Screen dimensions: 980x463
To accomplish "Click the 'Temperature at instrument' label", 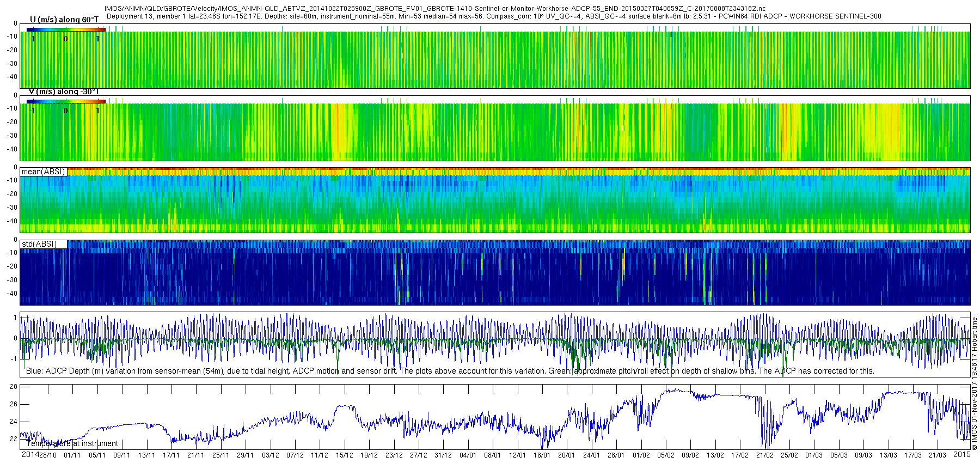I will click(x=72, y=443).
